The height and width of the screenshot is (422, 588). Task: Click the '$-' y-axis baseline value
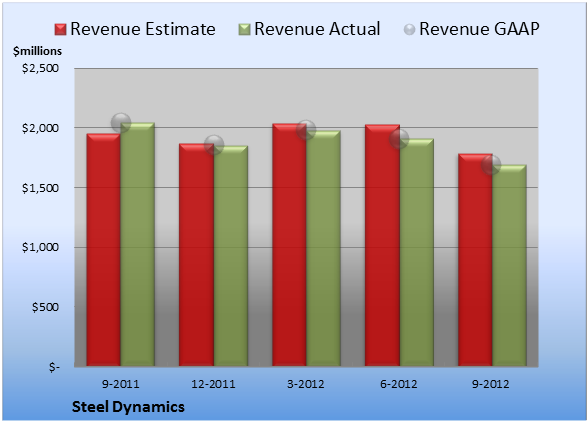click(x=54, y=367)
